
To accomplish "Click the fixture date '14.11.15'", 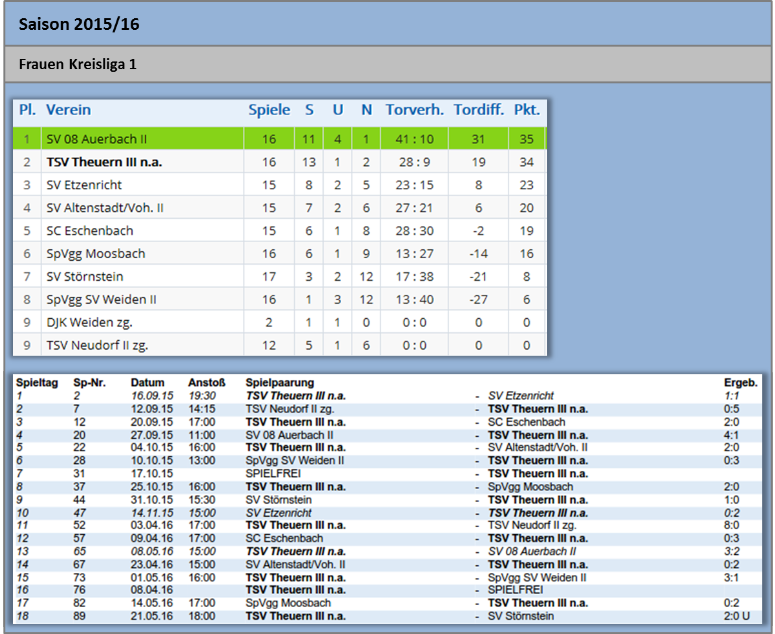I will [x=152, y=513].
